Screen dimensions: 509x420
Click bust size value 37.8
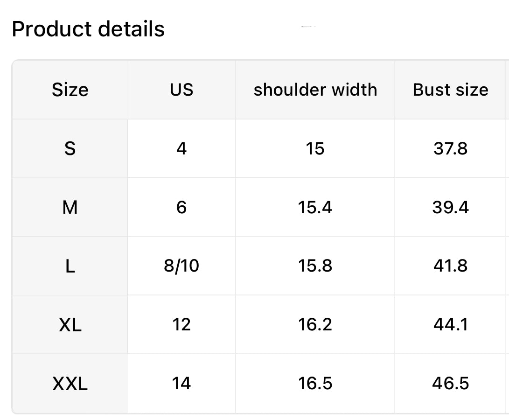click(x=450, y=149)
